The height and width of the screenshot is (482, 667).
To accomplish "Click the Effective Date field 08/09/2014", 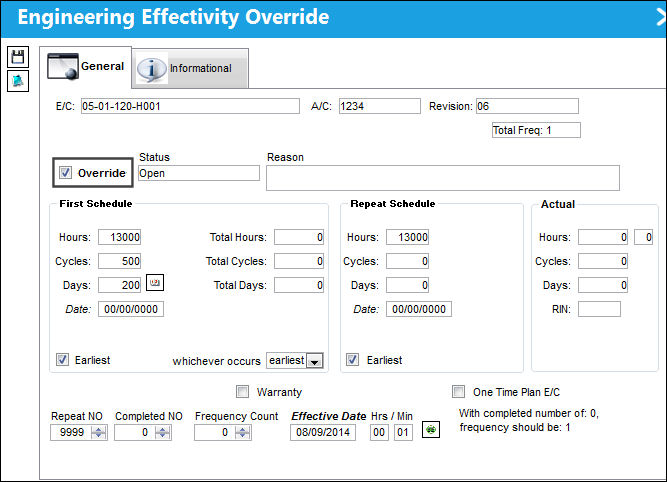I will [x=323, y=433].
